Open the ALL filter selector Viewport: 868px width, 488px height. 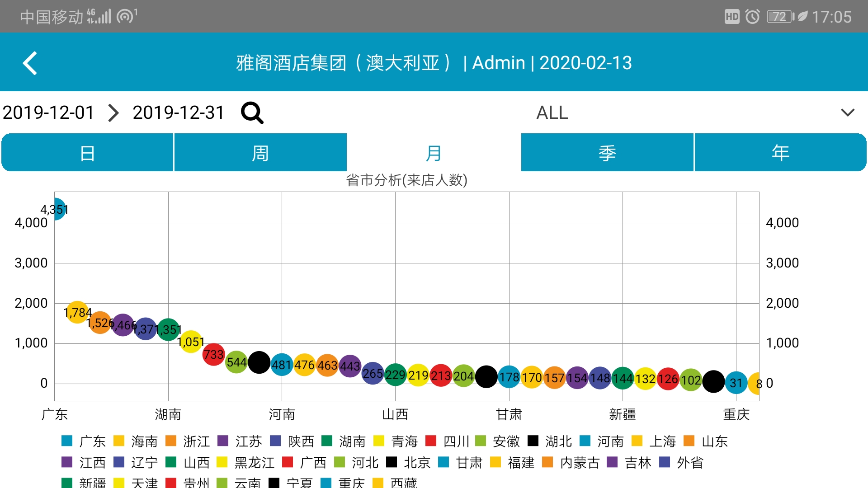(x=552, y=113)
